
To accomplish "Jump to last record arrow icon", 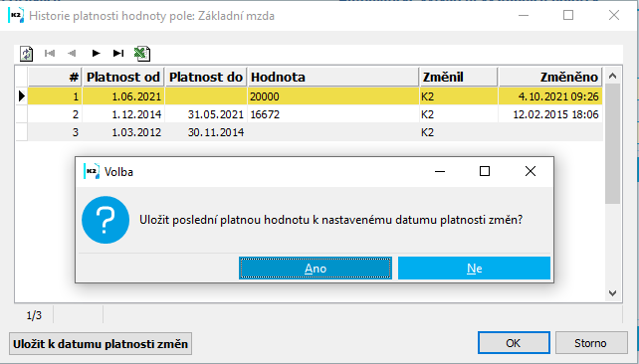I will (x=118, y=54).
